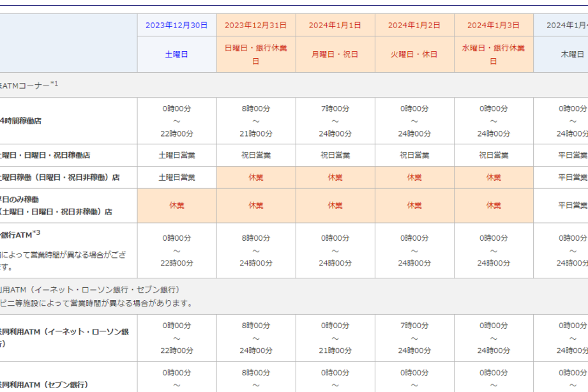Click the 2024年1月3日 date header
Image resolution: width=588 pixels, height=392 pixels.
tap(493, 26)
